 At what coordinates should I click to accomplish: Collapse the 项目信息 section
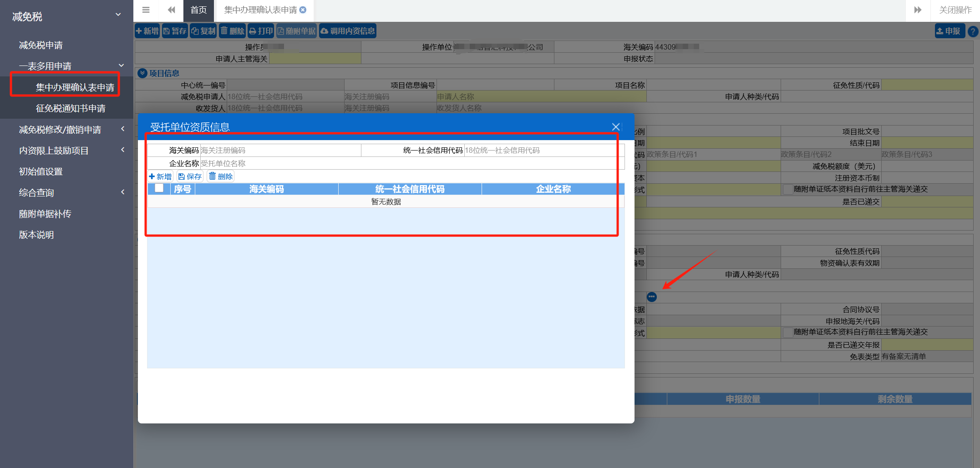point(142,73)
